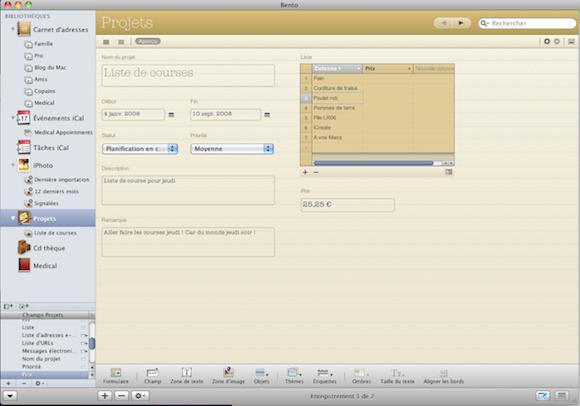This screenshot has width=580, height=406.
Task: Open the record gear action menu
Action: pyautogui.click(x=140, y=396)
